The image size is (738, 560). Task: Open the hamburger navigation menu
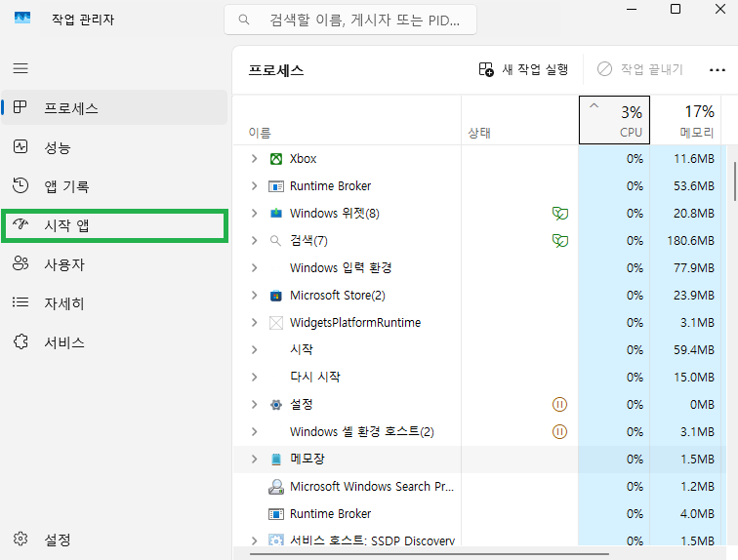20,68
